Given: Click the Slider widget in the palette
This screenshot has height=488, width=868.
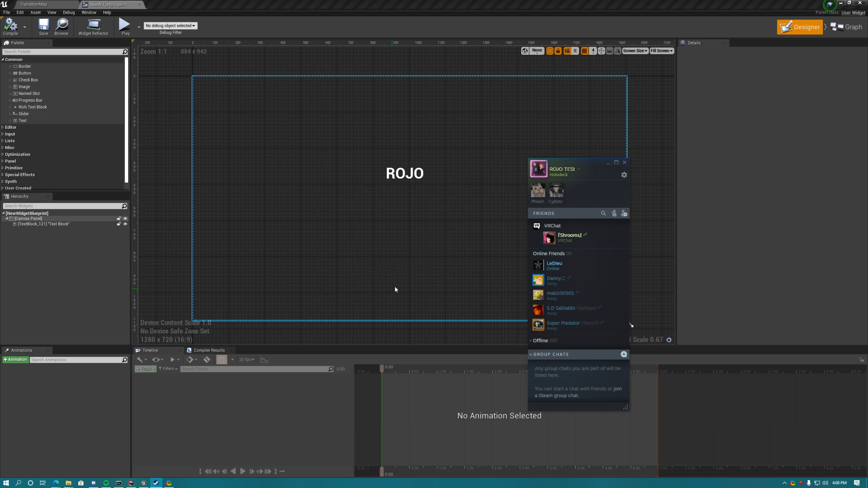Looking at the screenshot, I should pos(23,114).
